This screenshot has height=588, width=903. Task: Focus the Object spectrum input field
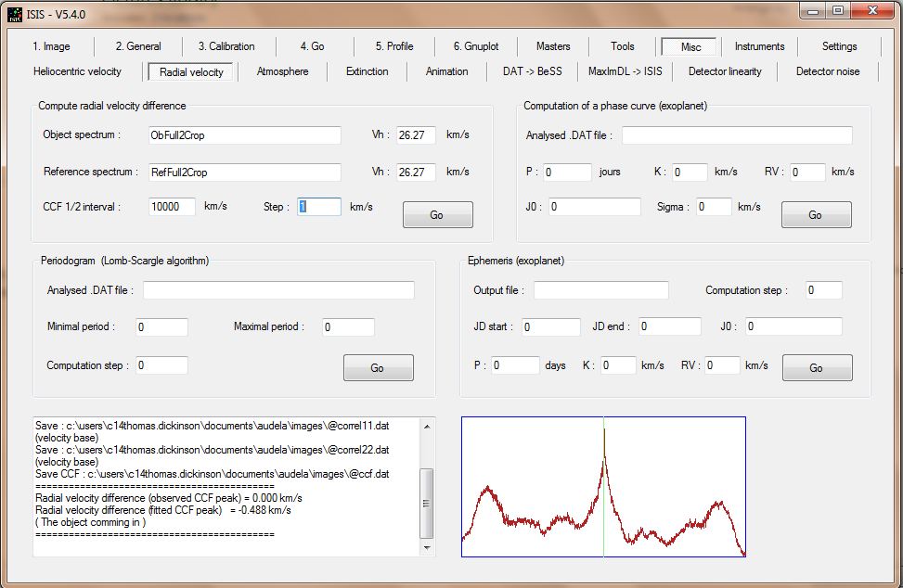click(245, 135)
